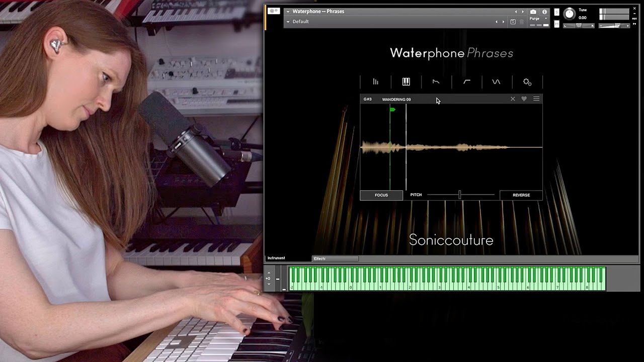644x362 pixels.
Task: Solo the instrument with S button
Action: (556, 12)
